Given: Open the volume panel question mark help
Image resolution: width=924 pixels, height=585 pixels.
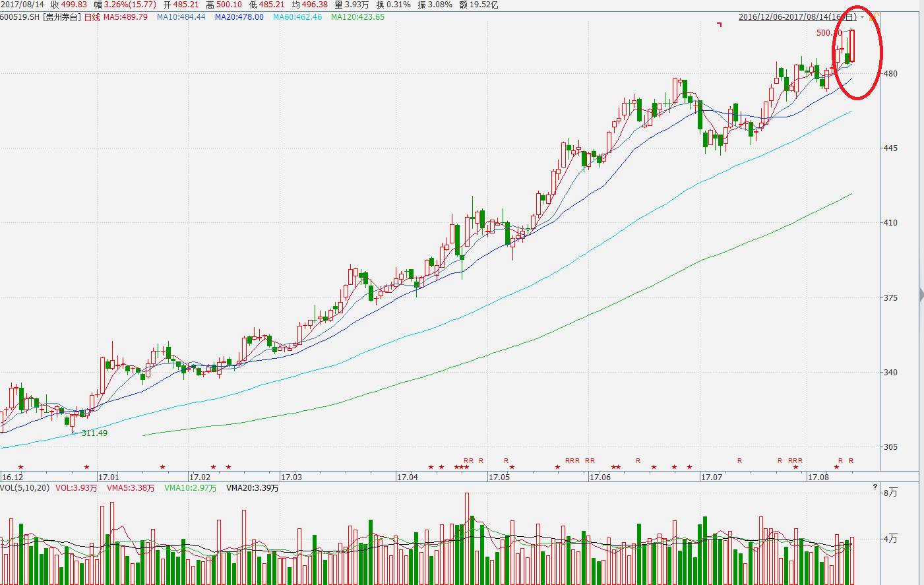Looking at the screenshot, I should pyautogui.click(x=875, y=487).
